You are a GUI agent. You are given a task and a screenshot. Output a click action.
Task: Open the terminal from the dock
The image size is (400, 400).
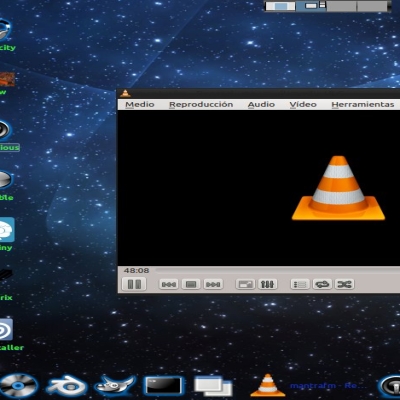point(163,386)
